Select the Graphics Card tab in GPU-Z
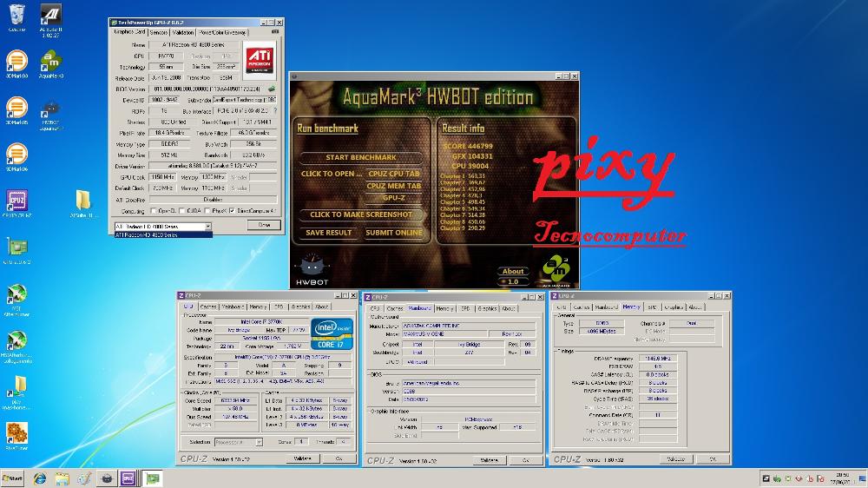 129,32
